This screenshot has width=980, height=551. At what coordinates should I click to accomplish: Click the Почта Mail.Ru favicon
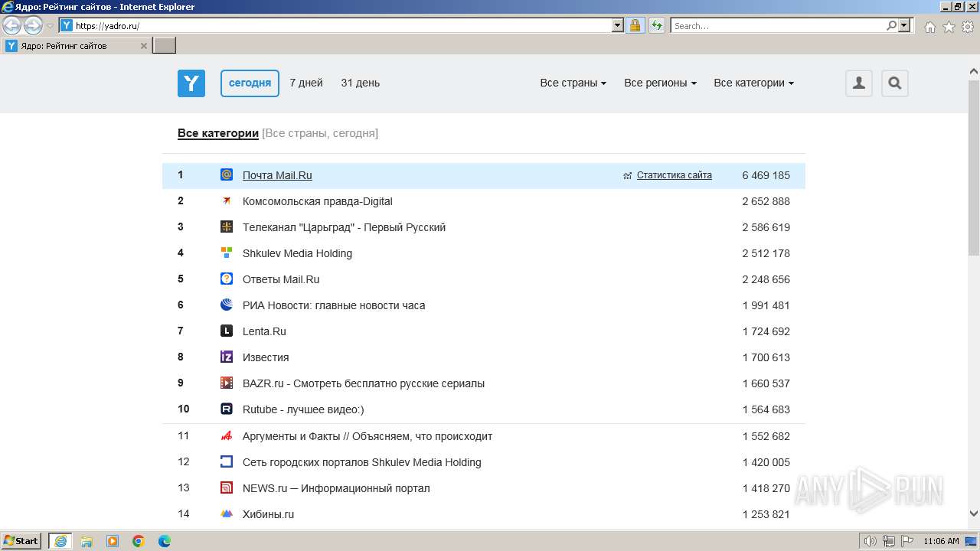pyautogui.click(x=227, y=174)
